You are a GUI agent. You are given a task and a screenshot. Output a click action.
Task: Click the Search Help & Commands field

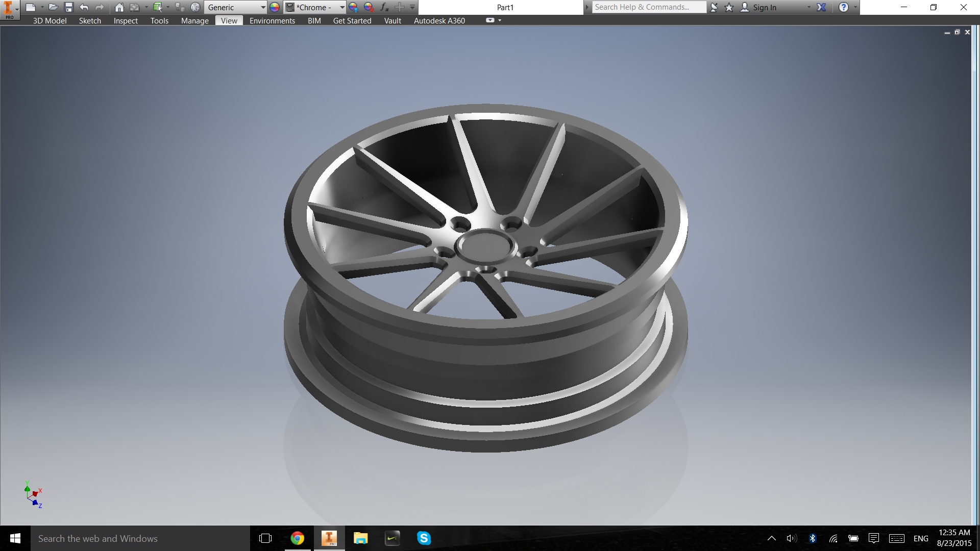point(648,7)
